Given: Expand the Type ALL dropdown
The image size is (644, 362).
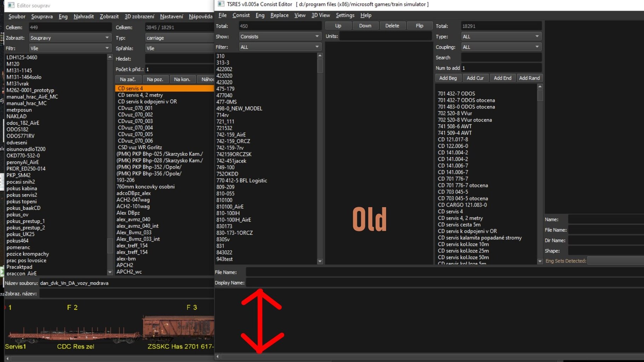Looking at the screenshot, I should (x=501, y=36).
